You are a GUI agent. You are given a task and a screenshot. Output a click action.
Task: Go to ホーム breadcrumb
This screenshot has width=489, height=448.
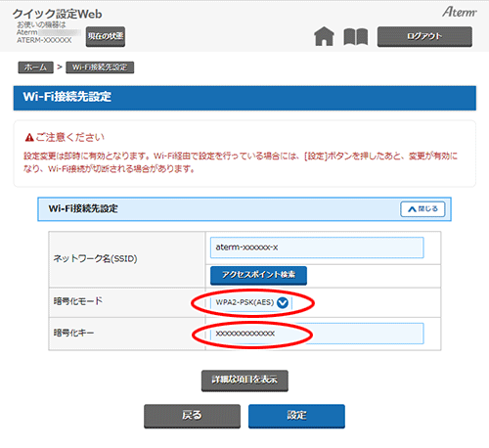35,67
